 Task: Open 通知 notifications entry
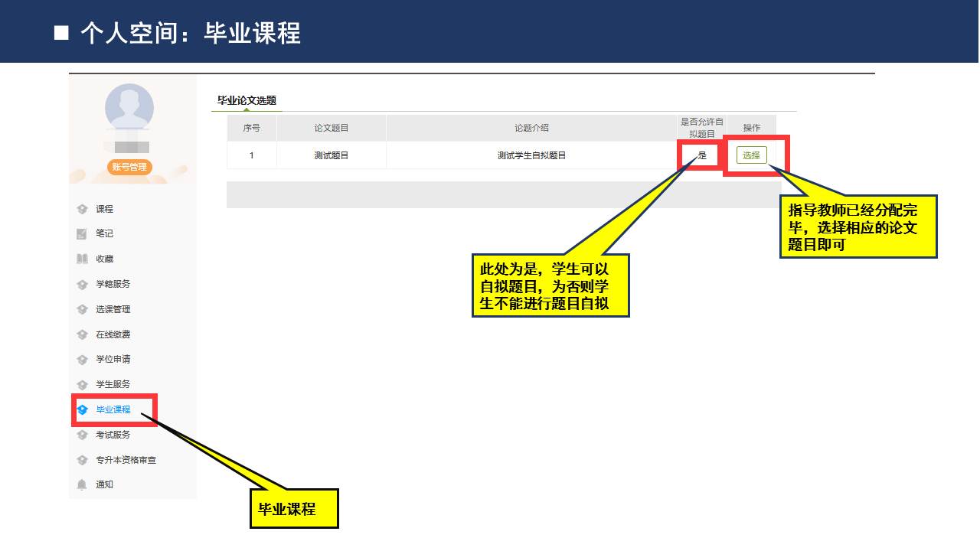click(x=104, y=484)
